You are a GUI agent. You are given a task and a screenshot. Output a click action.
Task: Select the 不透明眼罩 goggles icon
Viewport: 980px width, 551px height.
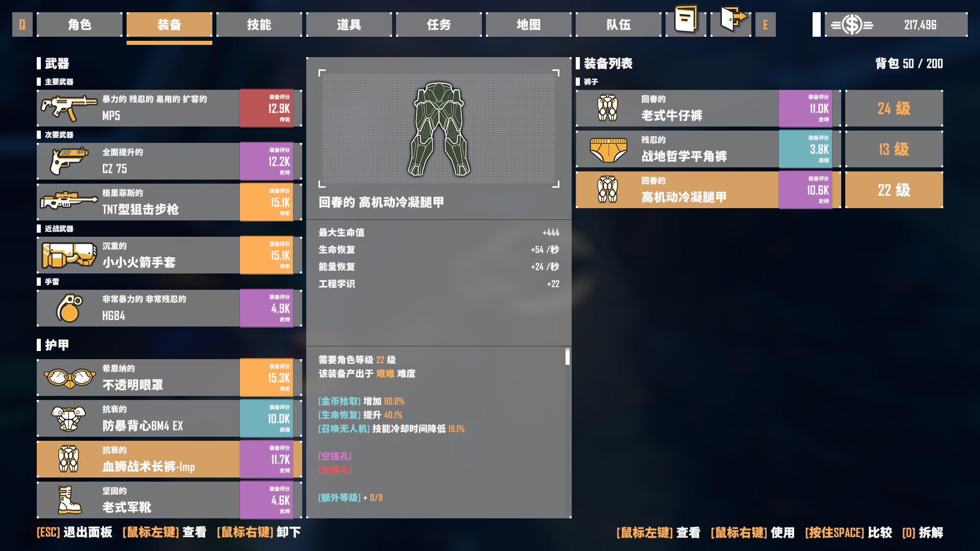69,378
